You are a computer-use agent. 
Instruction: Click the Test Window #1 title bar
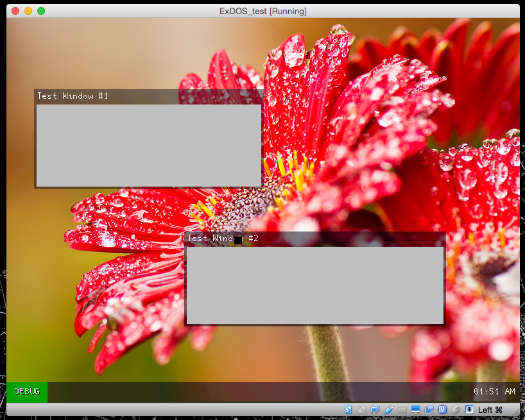coord(149,97)
